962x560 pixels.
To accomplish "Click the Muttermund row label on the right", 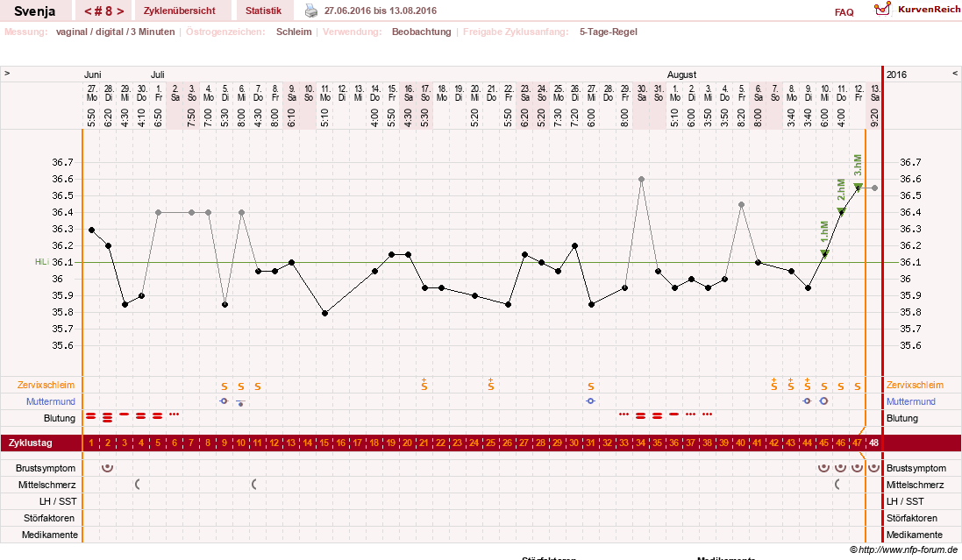I will tap(910, 401).
